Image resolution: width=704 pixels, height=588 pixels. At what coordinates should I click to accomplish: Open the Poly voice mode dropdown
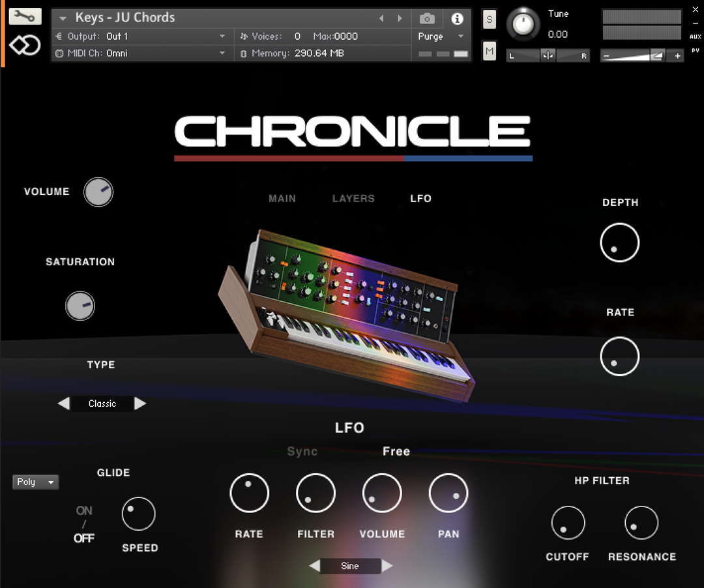tap(36, 482)
